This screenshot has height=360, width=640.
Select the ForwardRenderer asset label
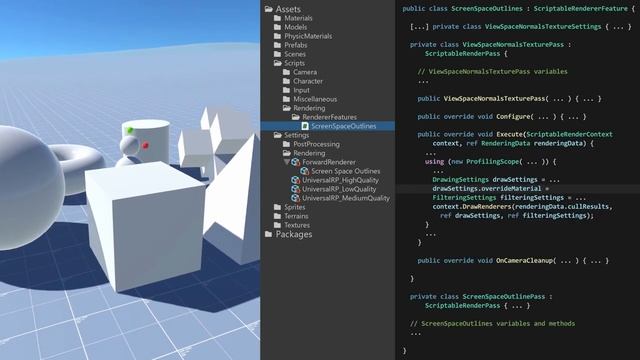coord(329,162)
